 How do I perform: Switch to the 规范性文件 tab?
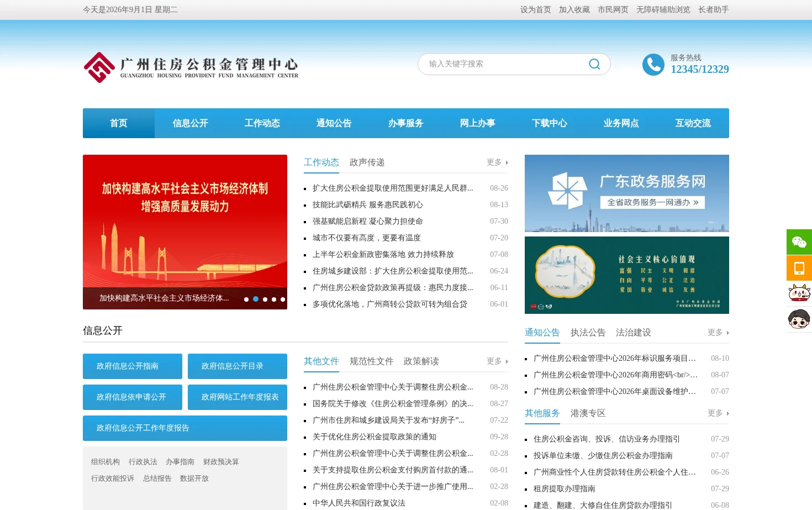[x=372, y=361]
